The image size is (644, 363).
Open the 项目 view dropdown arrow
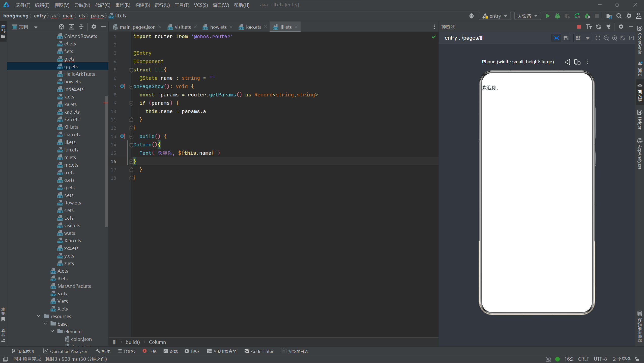(x=36, y=27)
